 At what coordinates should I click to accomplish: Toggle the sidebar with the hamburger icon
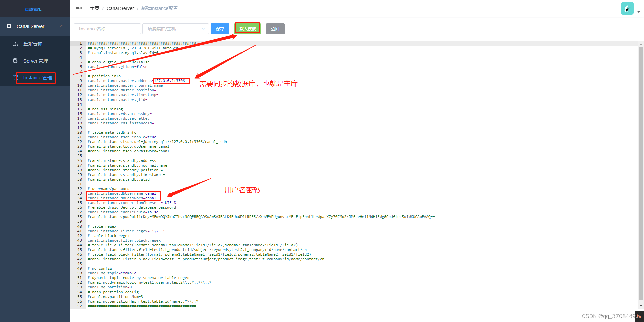pos(79,8)
